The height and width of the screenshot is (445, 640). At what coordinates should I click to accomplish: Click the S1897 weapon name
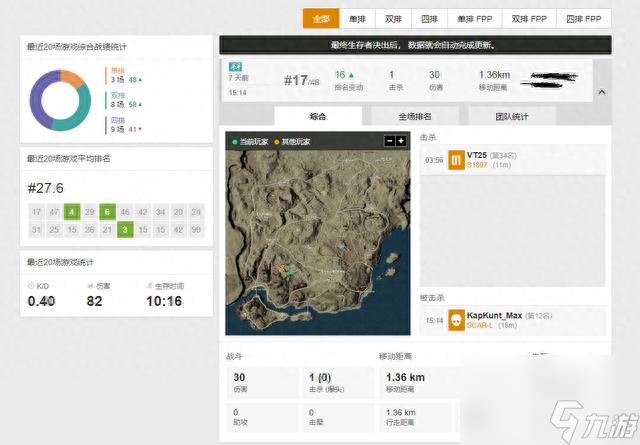click(477, 165)
